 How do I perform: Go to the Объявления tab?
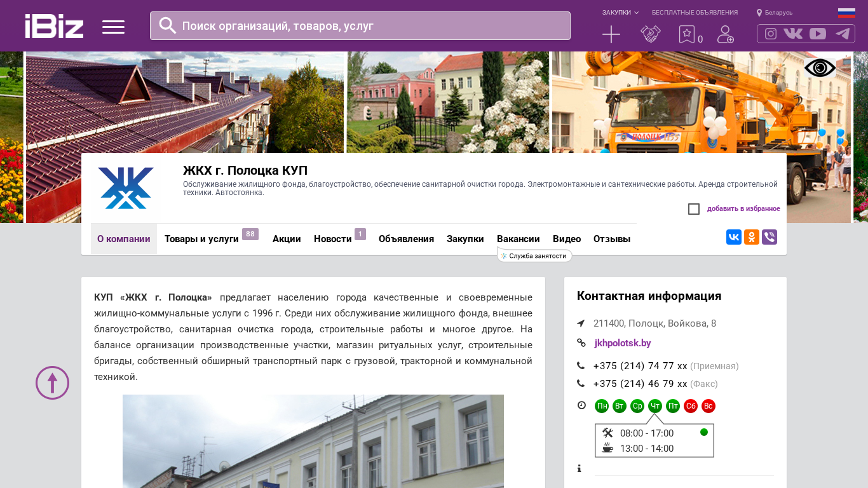(406, 239)
